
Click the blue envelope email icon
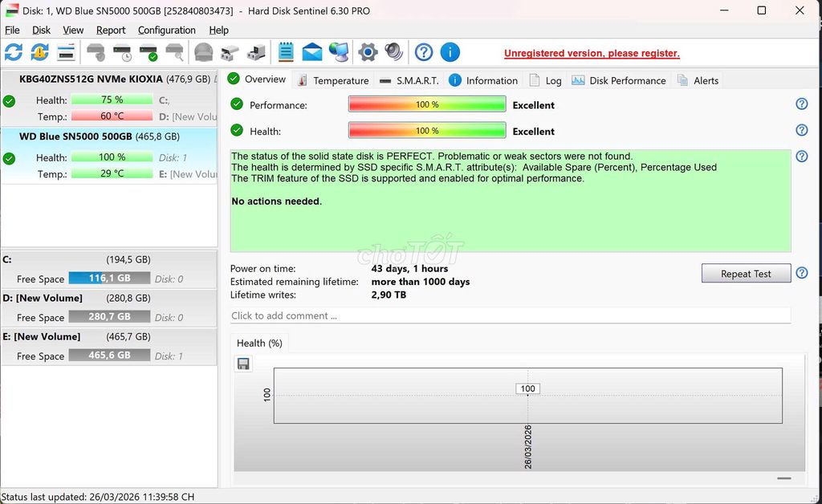click(x=312, y=52)
